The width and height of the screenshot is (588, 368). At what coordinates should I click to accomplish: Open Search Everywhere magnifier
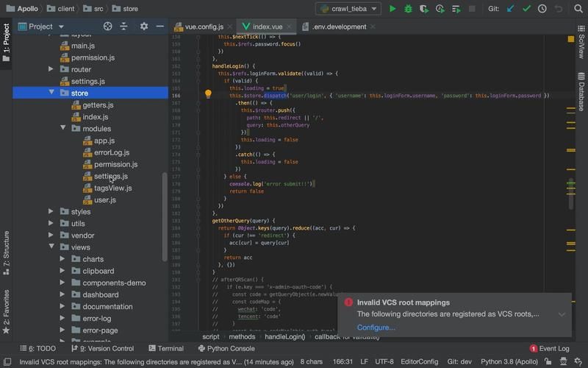578,9
